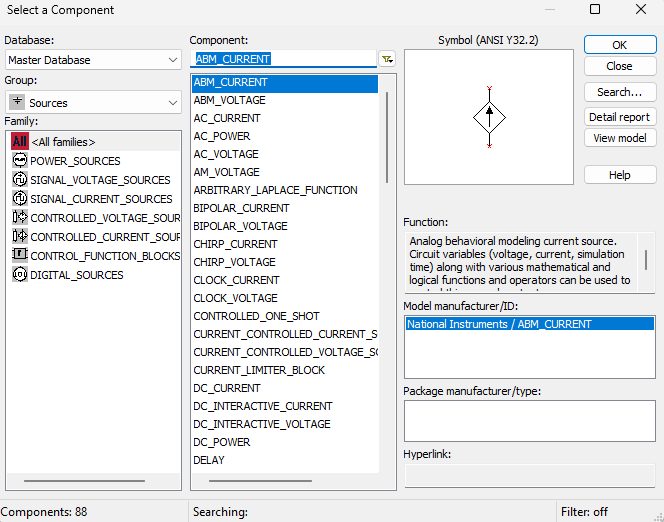Click the All families red icon
This screenshot has height=522, width=664.
click(x=19, y=141)
